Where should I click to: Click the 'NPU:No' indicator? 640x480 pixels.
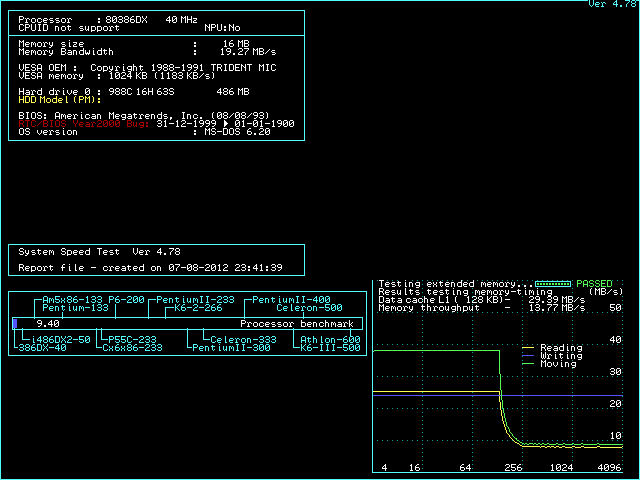point(222,28)
